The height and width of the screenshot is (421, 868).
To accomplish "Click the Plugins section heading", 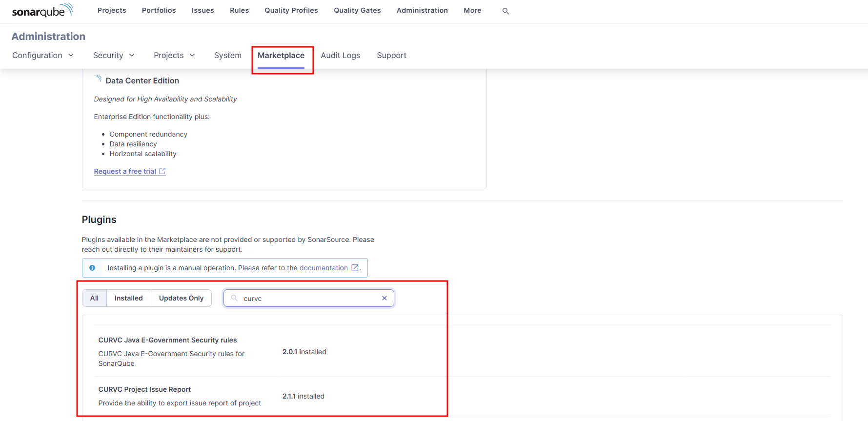I will [99, 220].
